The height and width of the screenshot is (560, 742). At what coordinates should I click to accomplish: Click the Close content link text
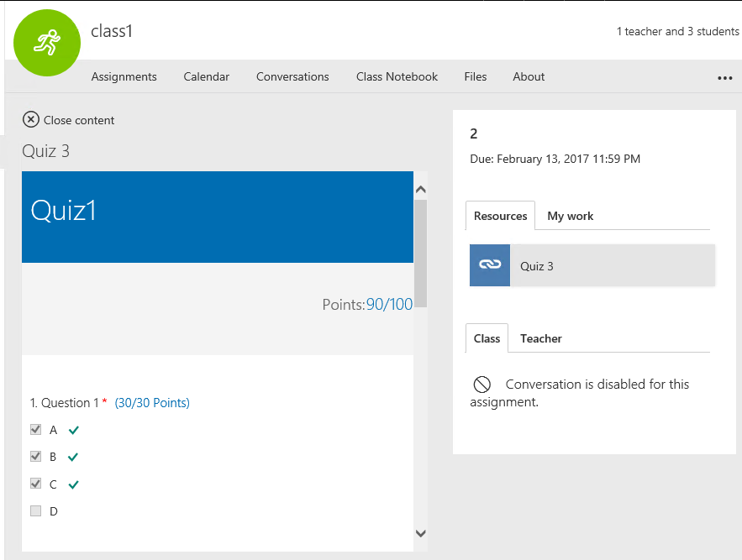click(79, 120)
